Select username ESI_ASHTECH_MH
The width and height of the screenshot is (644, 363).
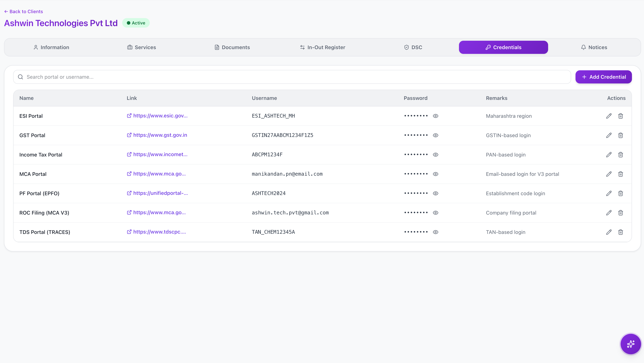[x=273, y=116]
